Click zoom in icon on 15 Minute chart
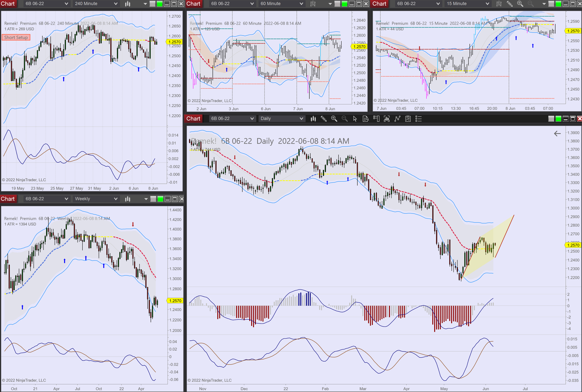 [520, 4]
